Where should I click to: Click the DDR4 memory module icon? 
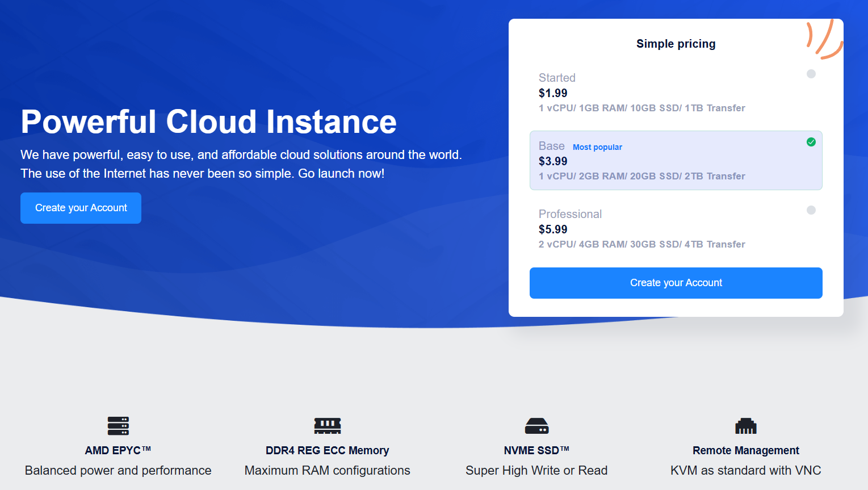click(x=328, y=426)
